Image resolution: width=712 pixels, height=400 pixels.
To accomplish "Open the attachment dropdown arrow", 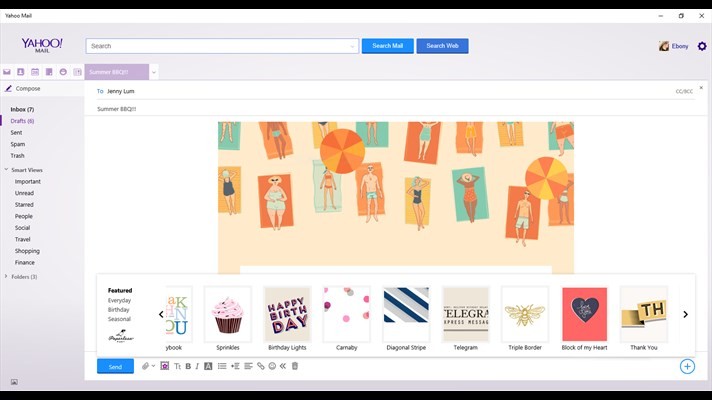I will pos(153,367).
